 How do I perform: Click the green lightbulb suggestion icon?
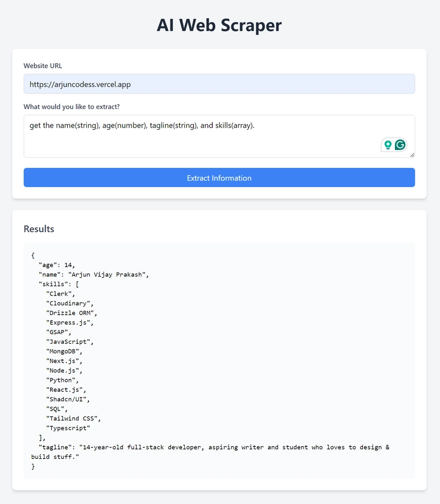pyautogui.click(x=388, y=145)
